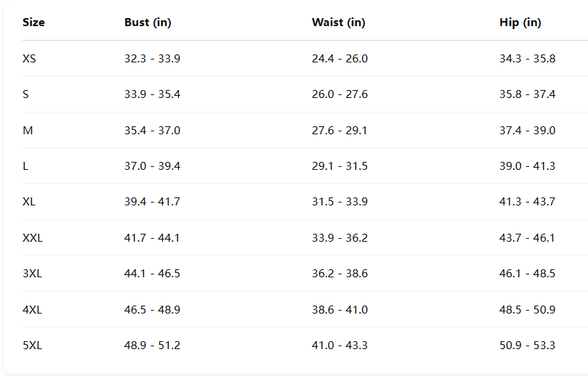588x376 pixels.
Task: Select the S size row label
Action: coord(26,94)
